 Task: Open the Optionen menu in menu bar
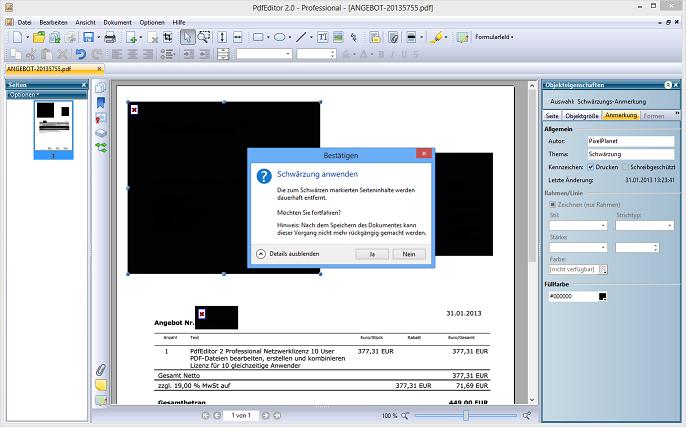click(x=152, y=22)
